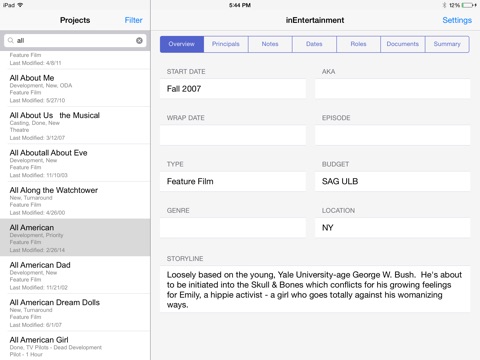Open the Documents tab

(403, 44)
